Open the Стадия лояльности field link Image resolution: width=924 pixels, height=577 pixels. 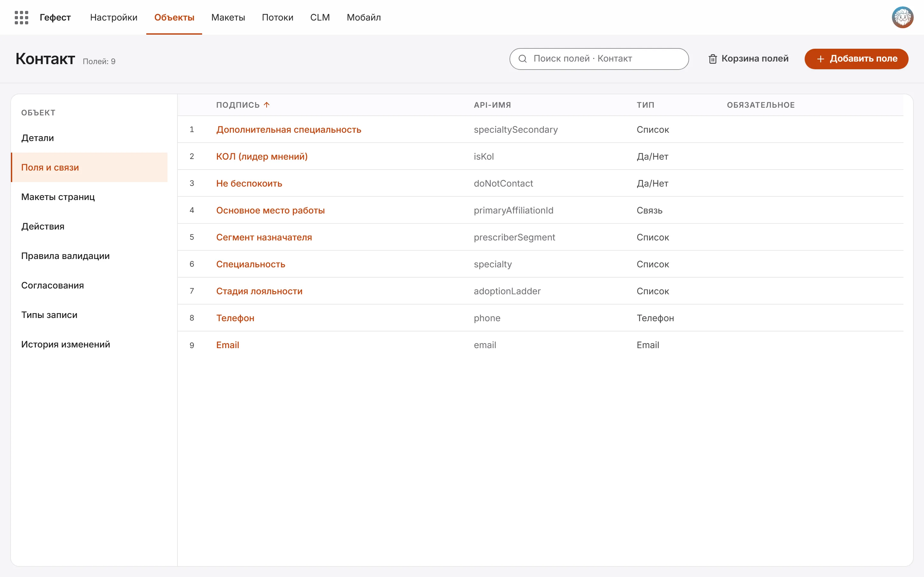(259, 291)
